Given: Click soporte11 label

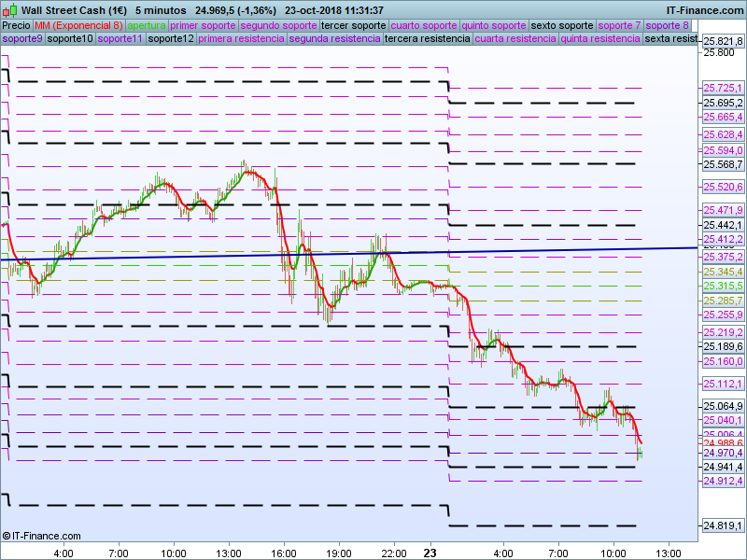Looking at the screenshot, I should click(120, 38).
